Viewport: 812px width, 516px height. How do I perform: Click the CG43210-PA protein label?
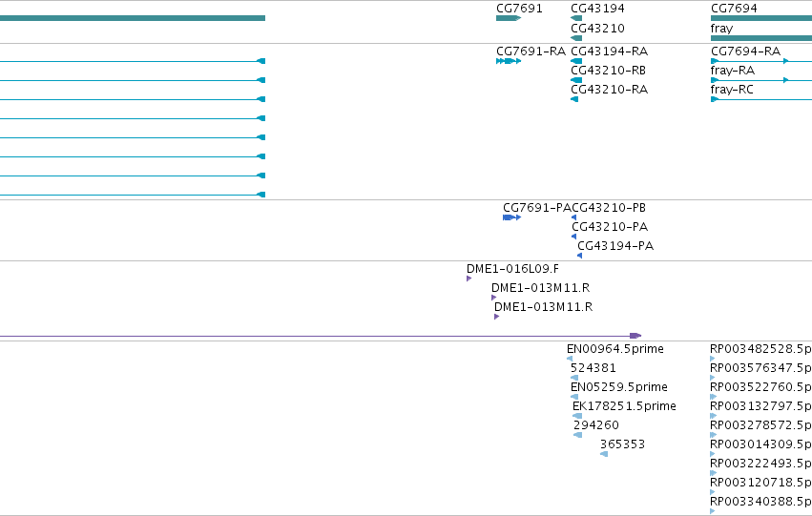pos(610,227)
